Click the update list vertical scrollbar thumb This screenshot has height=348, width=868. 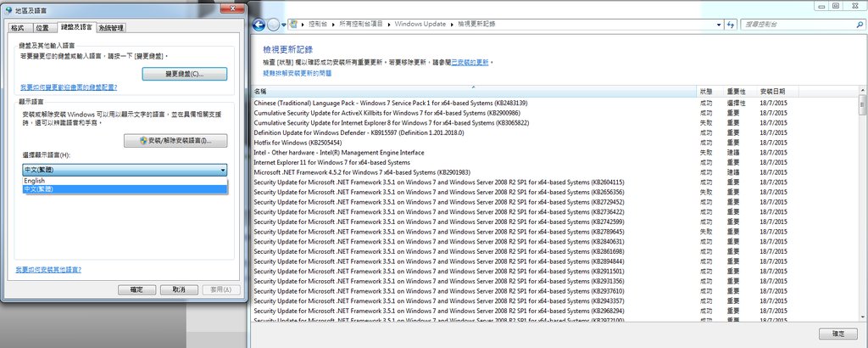[x=862, y=104]
